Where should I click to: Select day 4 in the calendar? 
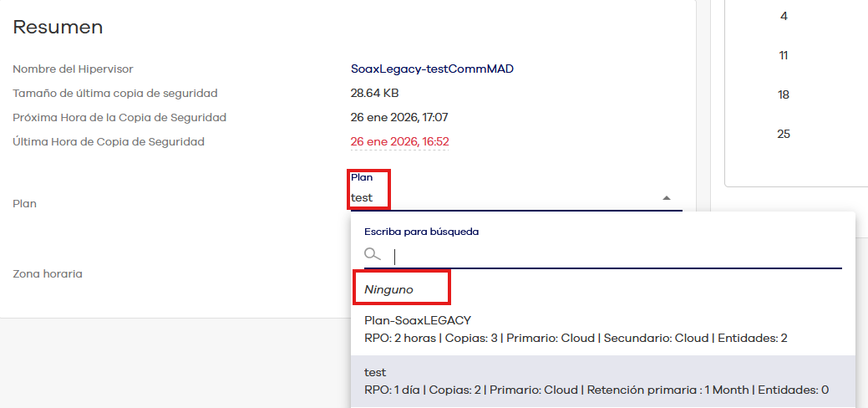click(x=784, y=16)
